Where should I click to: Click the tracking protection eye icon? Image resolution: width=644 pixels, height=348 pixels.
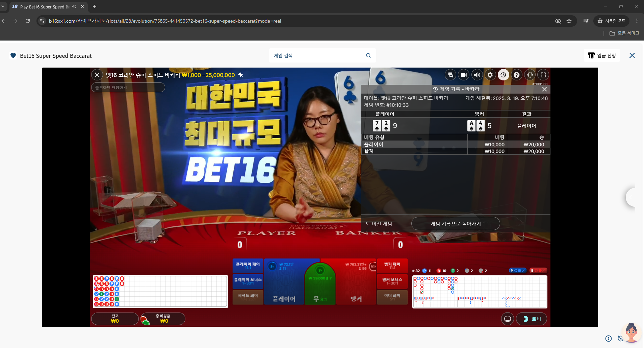pyautogui.click(x=558, y=21)
